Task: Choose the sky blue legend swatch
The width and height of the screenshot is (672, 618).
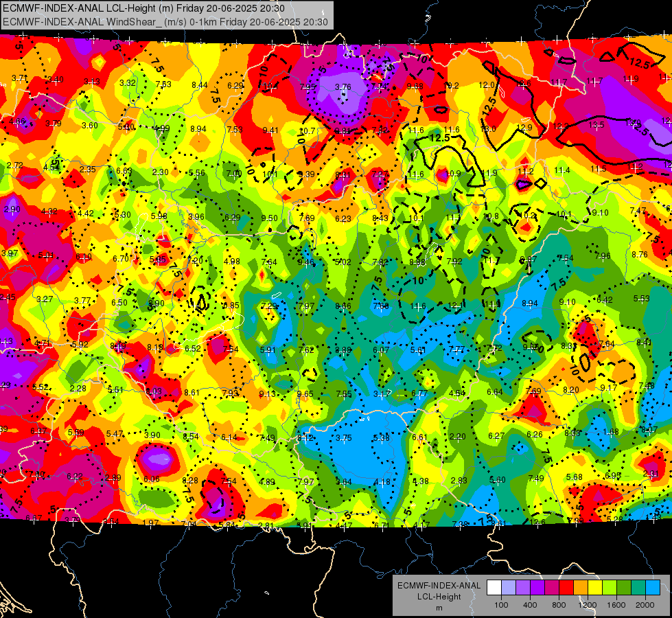Action: pyautogui.click(x=653, y=588)
